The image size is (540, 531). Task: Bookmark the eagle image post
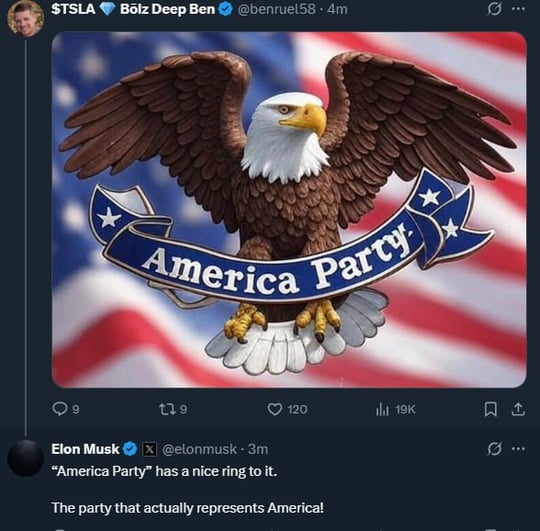point(490,409)
